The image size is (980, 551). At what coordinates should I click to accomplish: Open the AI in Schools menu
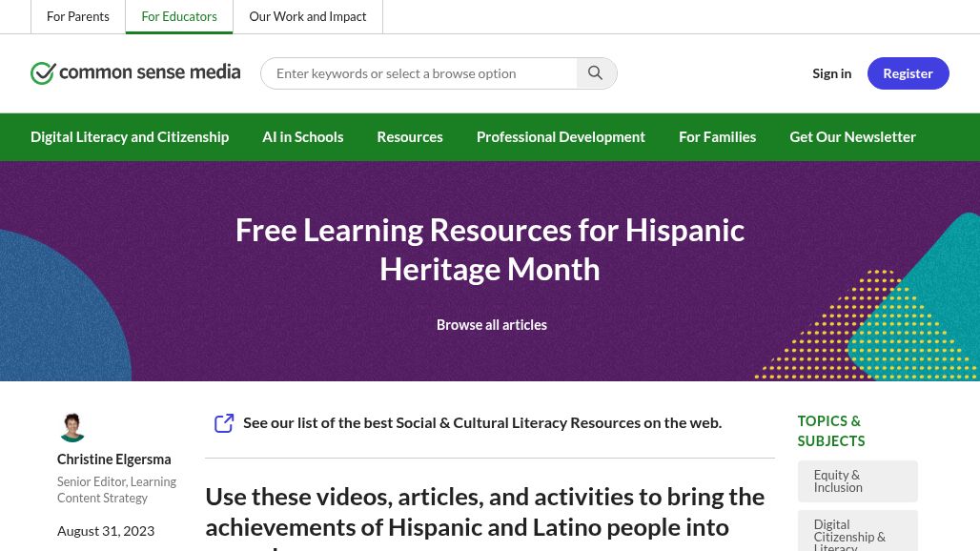point(302,136)
